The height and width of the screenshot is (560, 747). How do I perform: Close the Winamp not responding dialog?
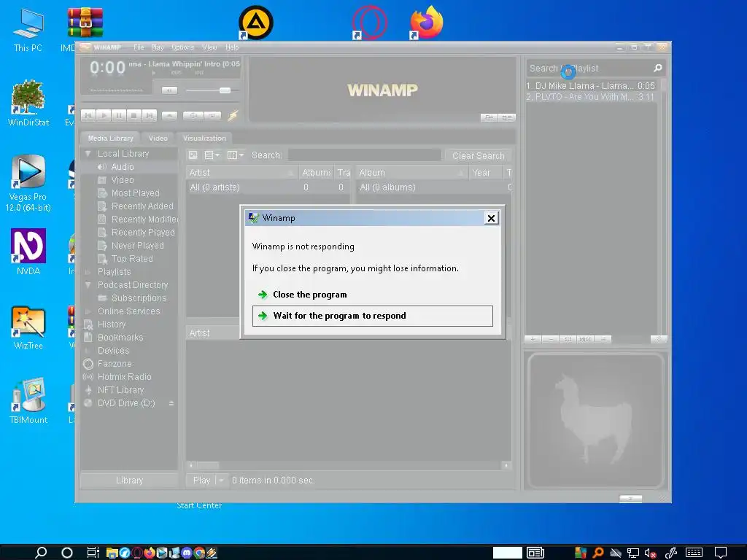491,218
